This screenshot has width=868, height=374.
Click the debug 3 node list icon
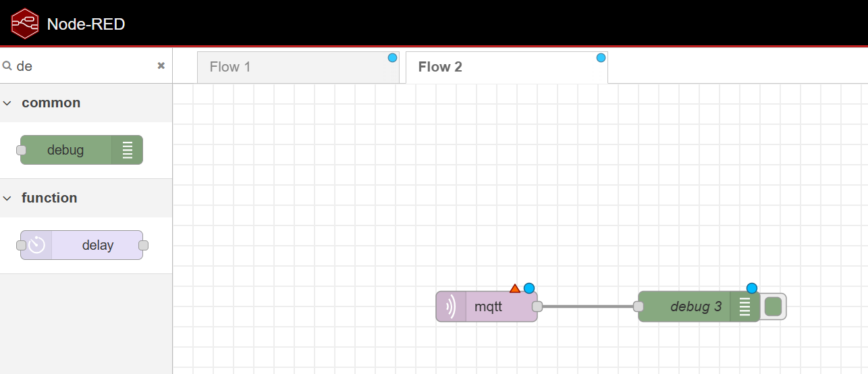click(x=745, y=306)
